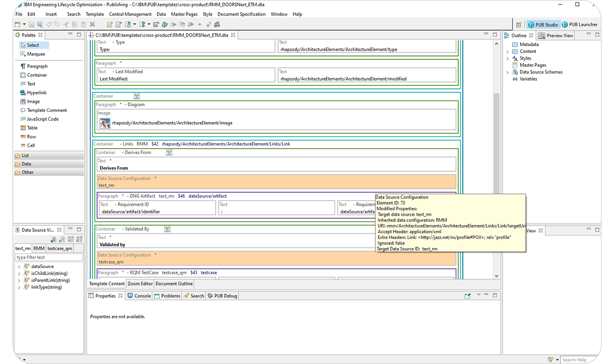Screen dimensions: 610x364
Task: Click the collapse-all schemas icon in Data Source View
Action: coord(79,239)
